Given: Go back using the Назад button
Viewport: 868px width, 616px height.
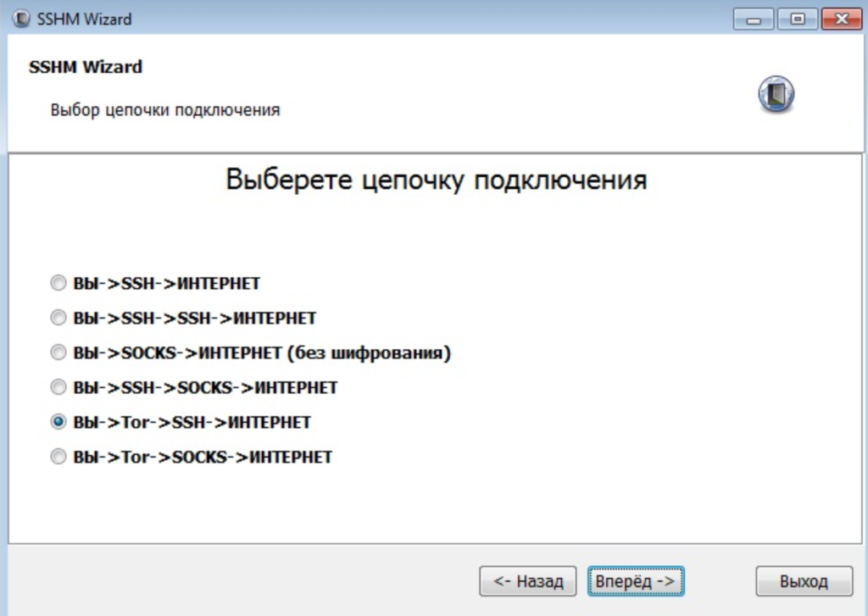Looking at the screenshot, I should 527,581.
